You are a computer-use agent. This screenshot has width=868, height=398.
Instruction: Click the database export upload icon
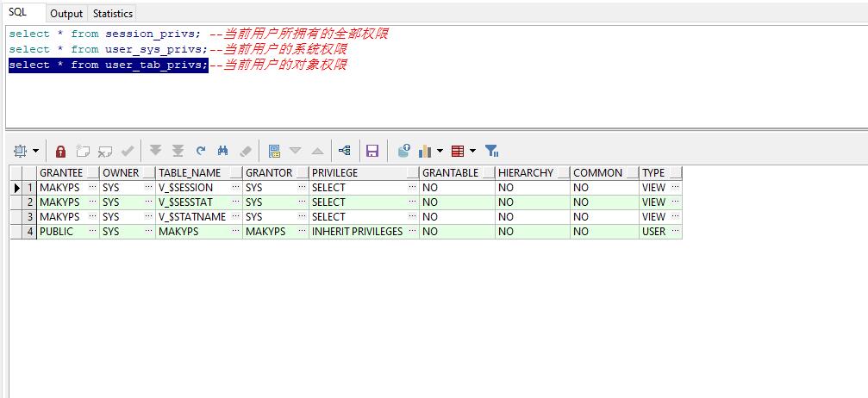click(404, 151)
